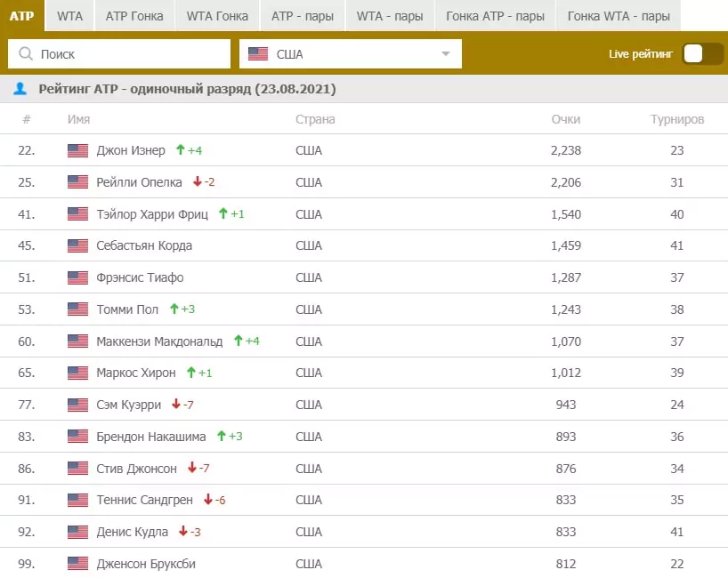Screen dimensions: 728x578
Task: Click the Страна column header
Action: click(x=315, y=119)
